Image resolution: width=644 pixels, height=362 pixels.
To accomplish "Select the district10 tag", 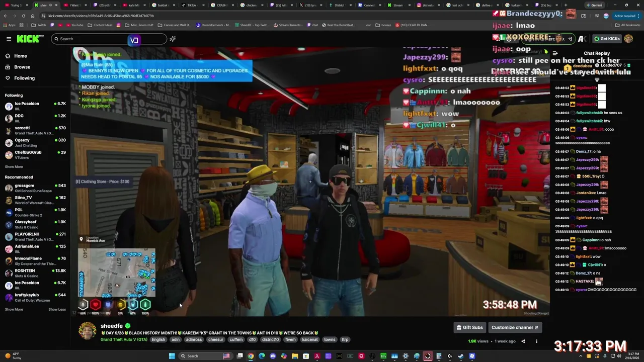I will pos(270,339).
